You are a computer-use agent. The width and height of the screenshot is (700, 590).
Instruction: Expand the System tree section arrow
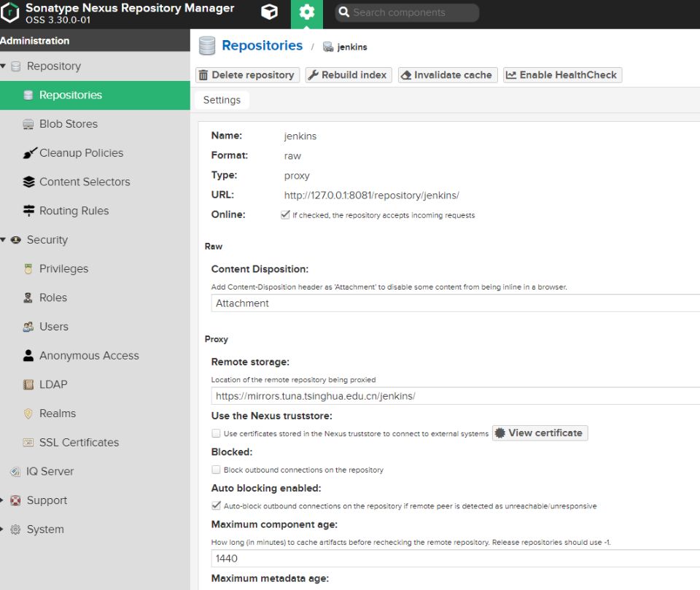[x=2, y=529]
